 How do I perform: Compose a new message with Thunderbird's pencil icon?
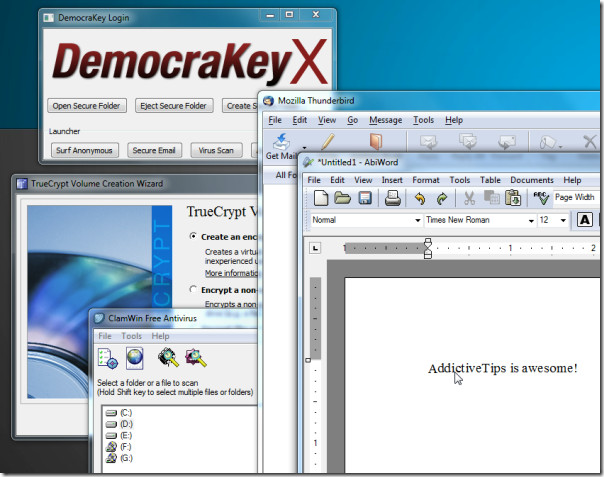tap(328, 142)
